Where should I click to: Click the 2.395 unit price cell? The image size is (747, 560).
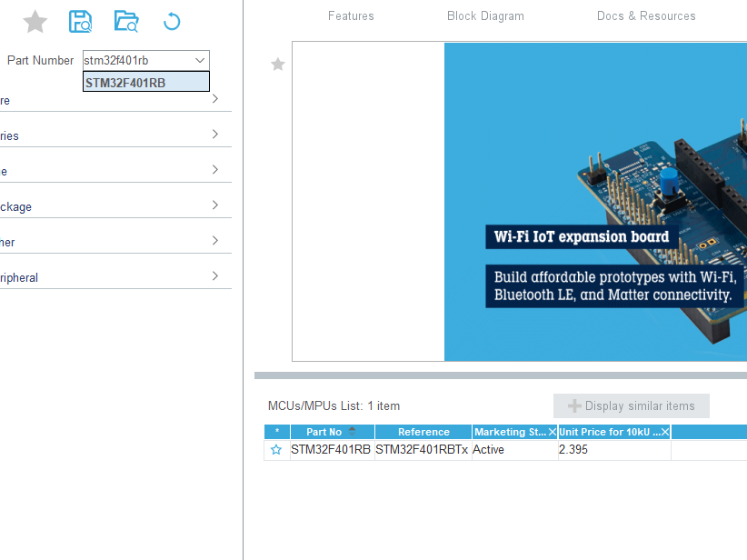[x=614, y=449]
